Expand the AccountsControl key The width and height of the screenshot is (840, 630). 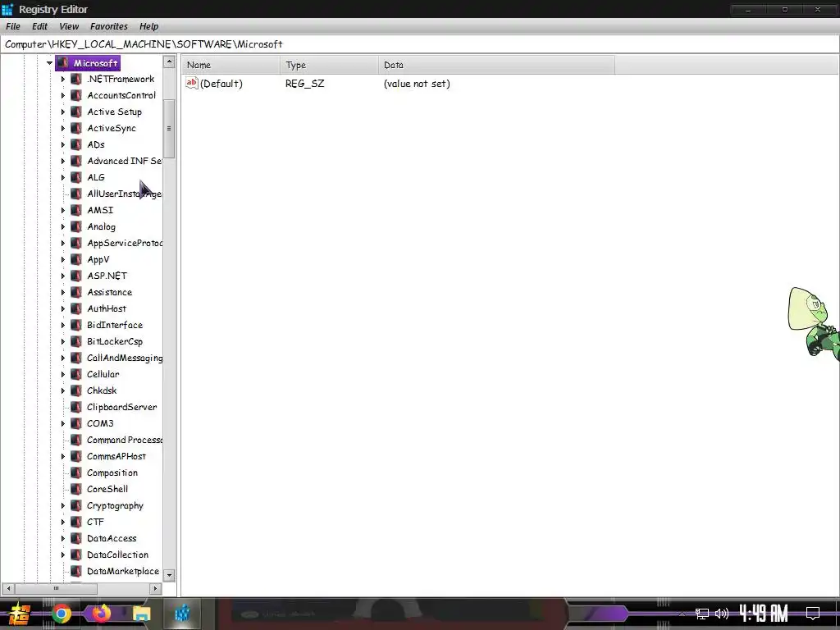pos(62,95)
